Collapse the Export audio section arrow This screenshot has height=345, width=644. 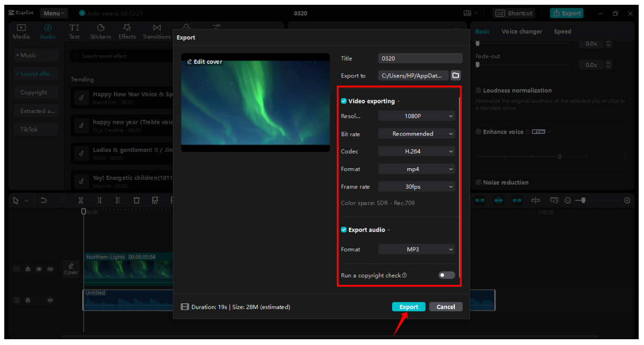click(x=389, y=230)
